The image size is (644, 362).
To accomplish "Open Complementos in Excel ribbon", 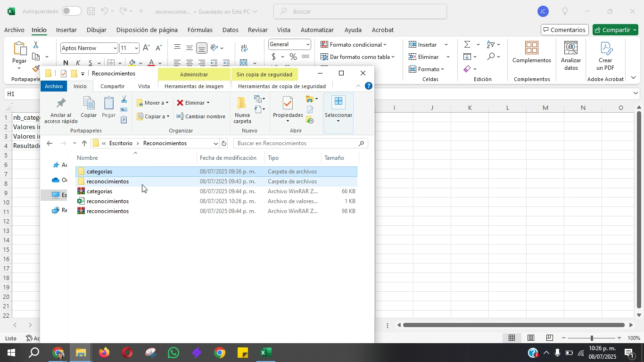I will [x=532, y=53].
